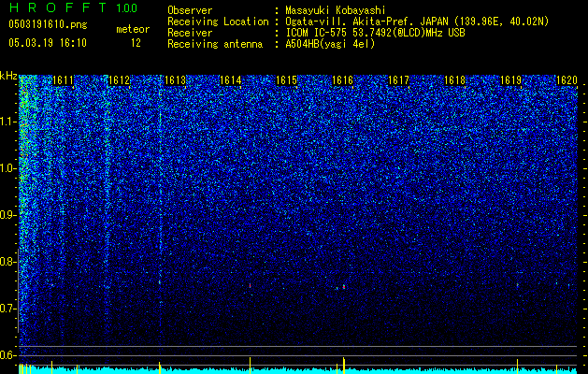
Task: Click the faint echo at 1619
Action: coord(518,285)
